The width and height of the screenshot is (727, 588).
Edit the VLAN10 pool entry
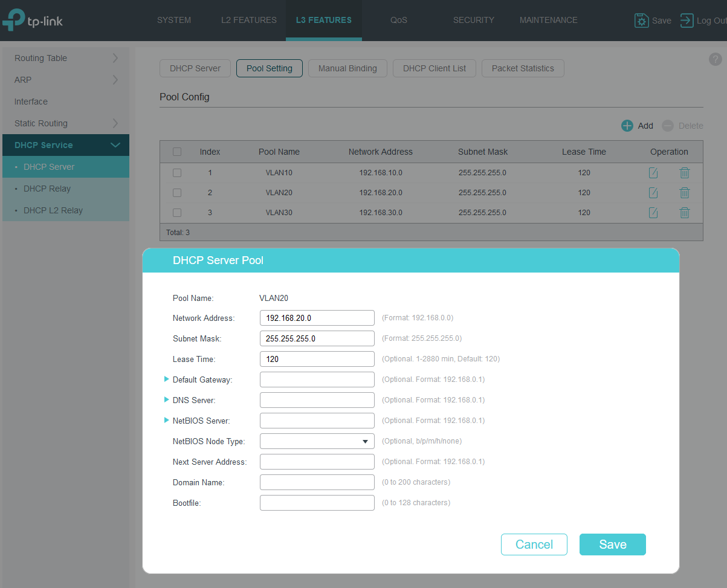coord(653,173)
